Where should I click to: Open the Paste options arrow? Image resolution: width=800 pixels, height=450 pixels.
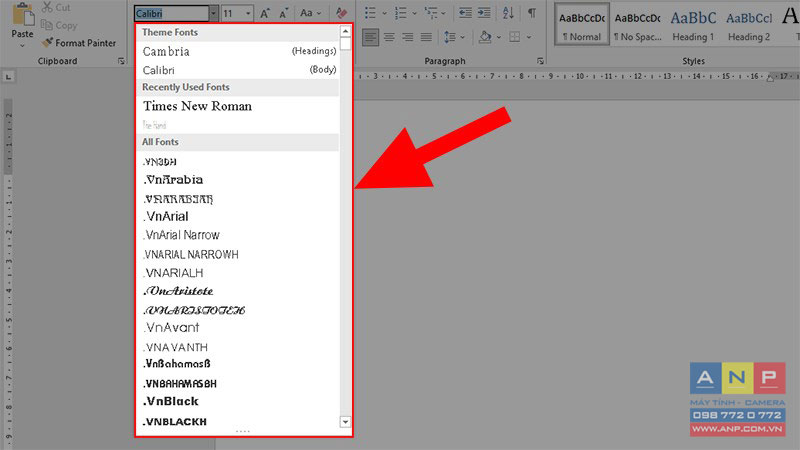[22, 45]
